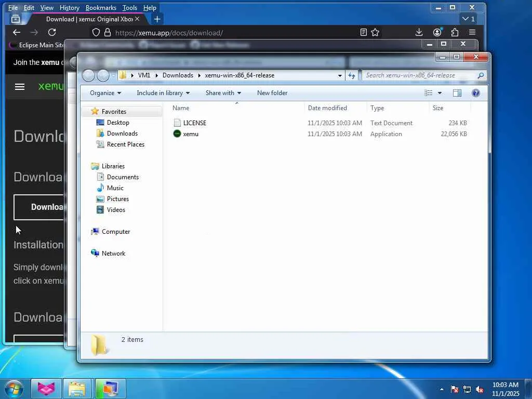Open the Firefox Bookmarks menu

pyautogui.click(x=101, y=7)
